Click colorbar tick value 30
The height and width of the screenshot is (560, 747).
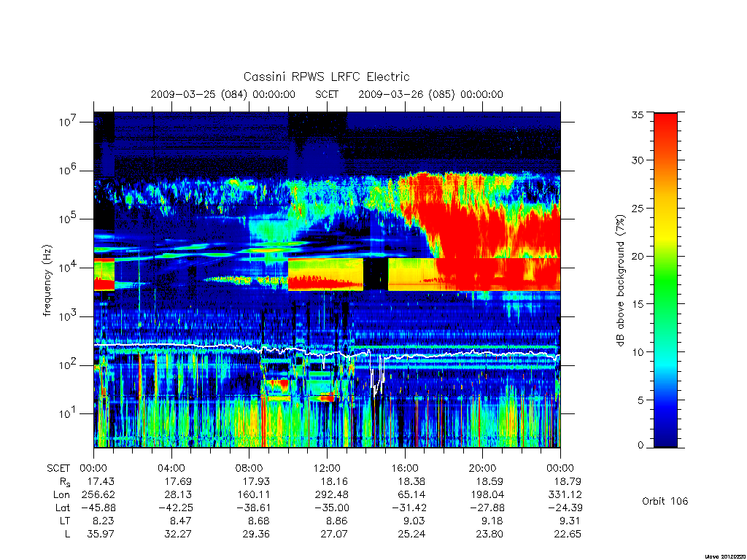pyautogui.click(x=638, y=160)
